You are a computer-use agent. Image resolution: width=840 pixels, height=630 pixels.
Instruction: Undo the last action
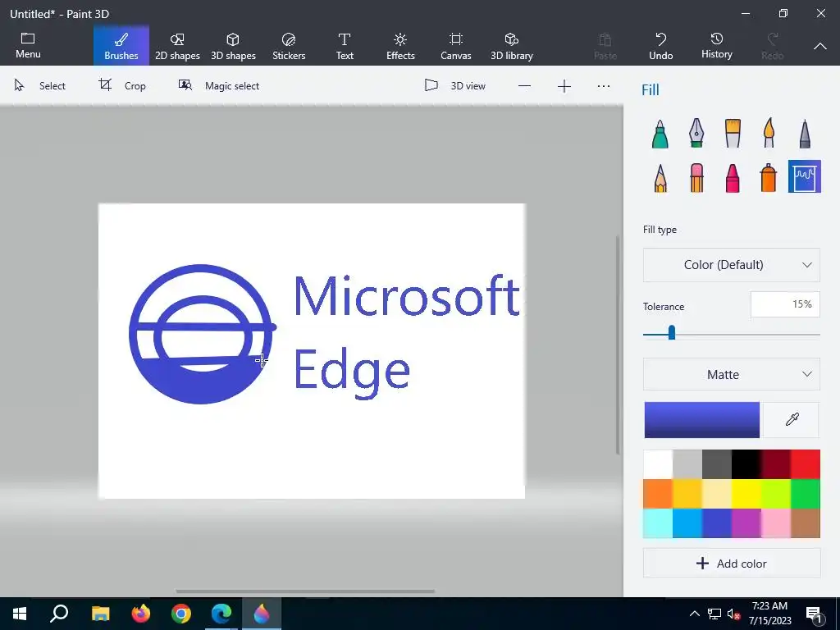point(660,46)
